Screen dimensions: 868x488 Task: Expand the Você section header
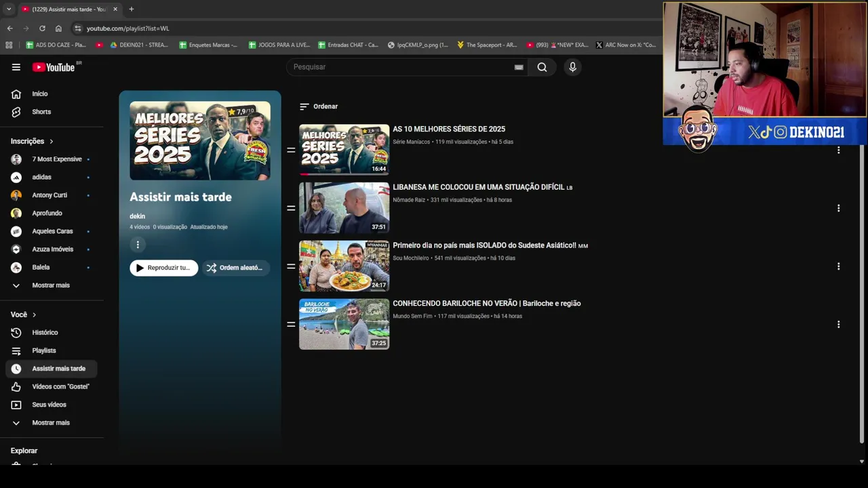pos(24,314)
